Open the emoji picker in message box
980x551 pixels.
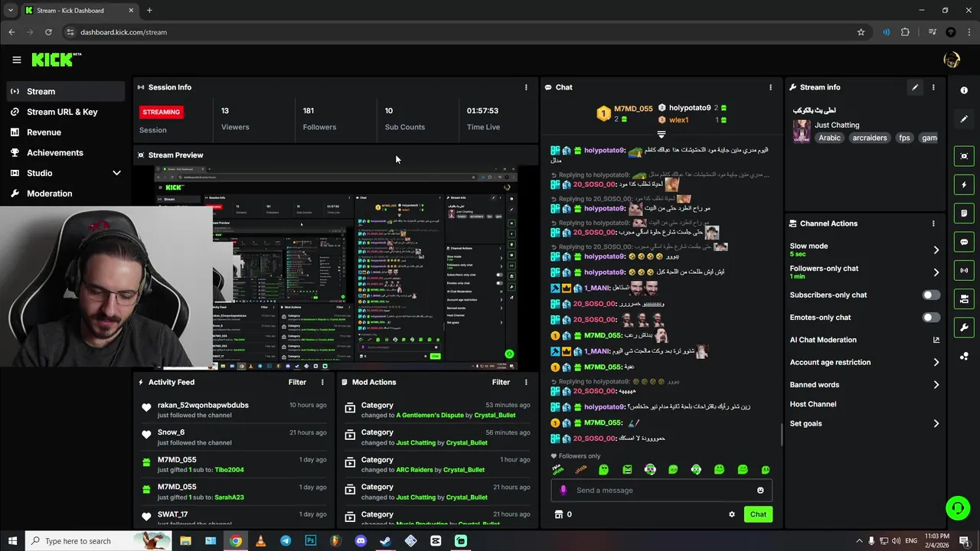(x=760, y=491)
